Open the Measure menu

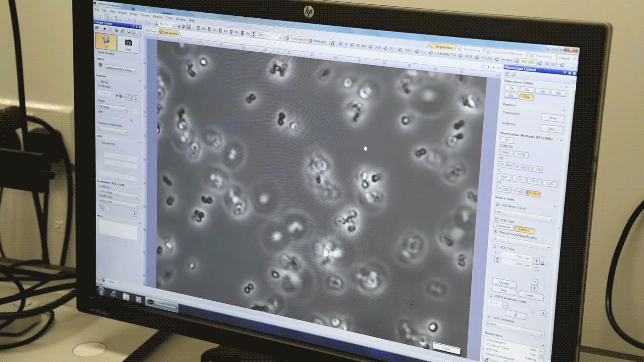click(158, 16)
